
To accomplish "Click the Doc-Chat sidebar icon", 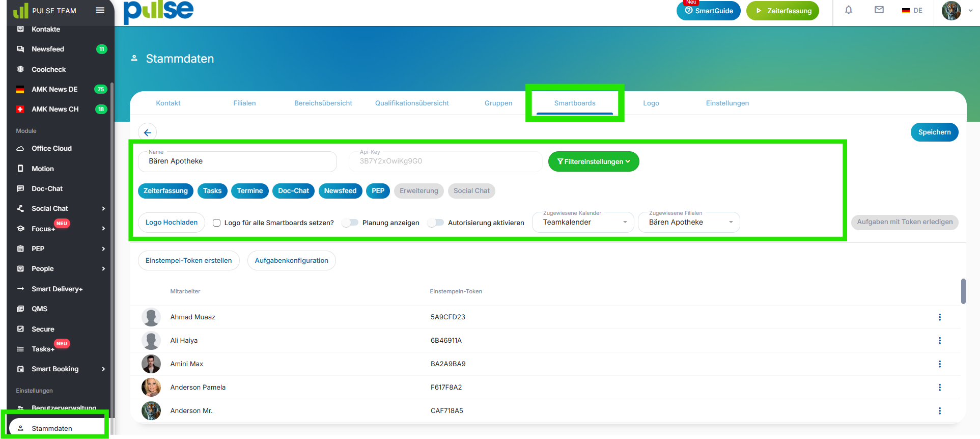I will (x=20, y=188).
